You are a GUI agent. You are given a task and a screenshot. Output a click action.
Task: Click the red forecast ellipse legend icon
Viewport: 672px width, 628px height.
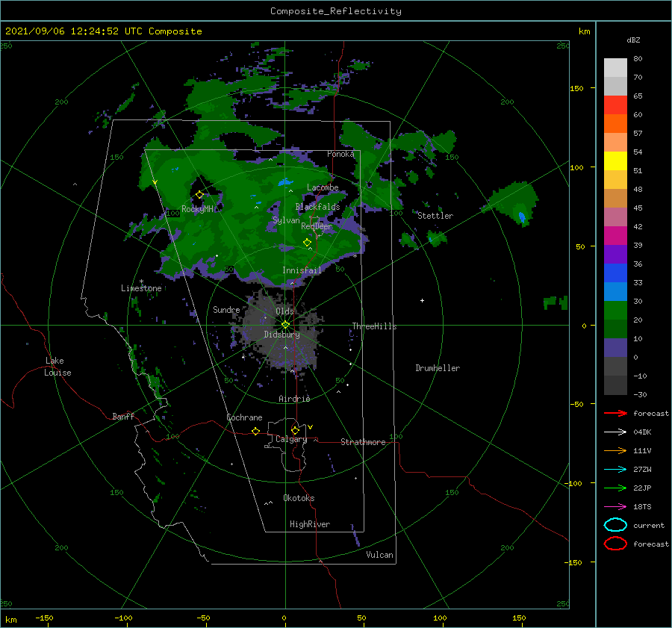[x=615, y=544]
